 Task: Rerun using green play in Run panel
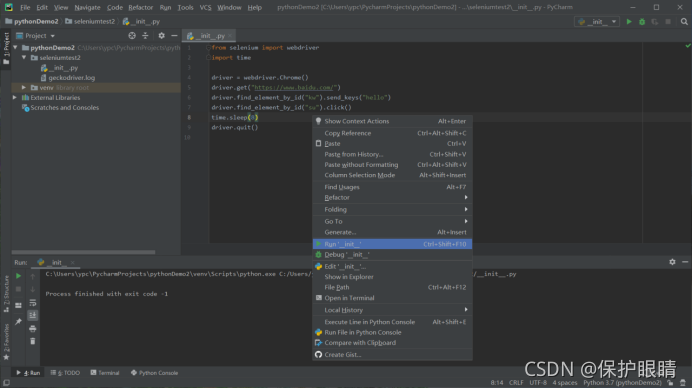pos(19,276)
